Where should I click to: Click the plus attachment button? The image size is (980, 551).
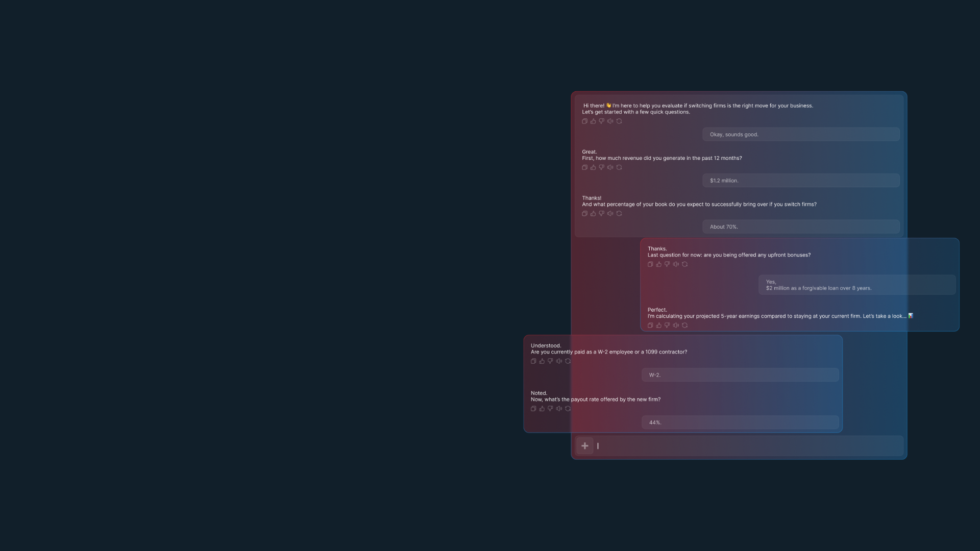[585, 446]
